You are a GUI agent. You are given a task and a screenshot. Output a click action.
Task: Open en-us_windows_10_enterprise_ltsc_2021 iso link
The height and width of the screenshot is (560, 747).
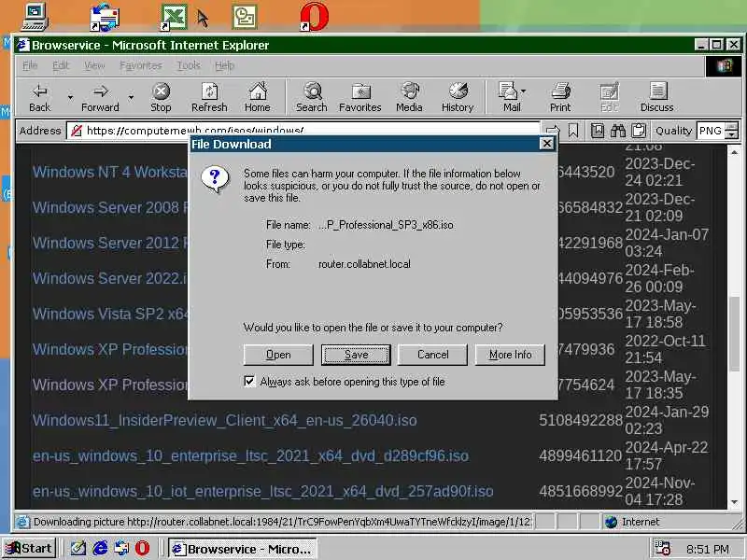coord(250,456)
